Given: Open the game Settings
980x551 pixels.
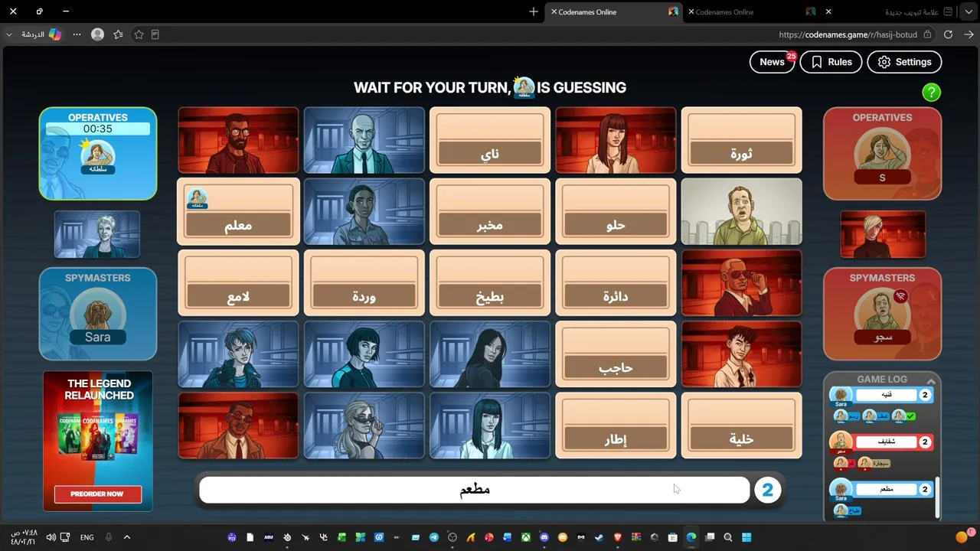Looking at the screenshot, I should [904, 62].
